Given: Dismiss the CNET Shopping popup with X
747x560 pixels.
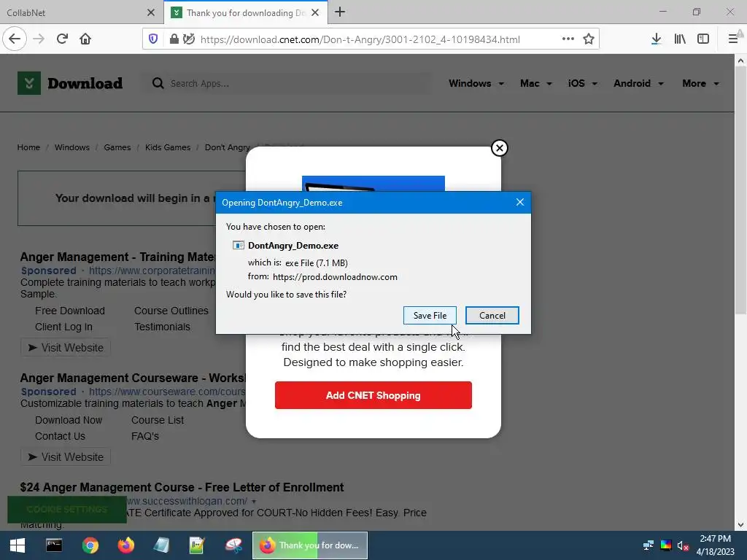Looking at the screenshot, I should (499, 148).
